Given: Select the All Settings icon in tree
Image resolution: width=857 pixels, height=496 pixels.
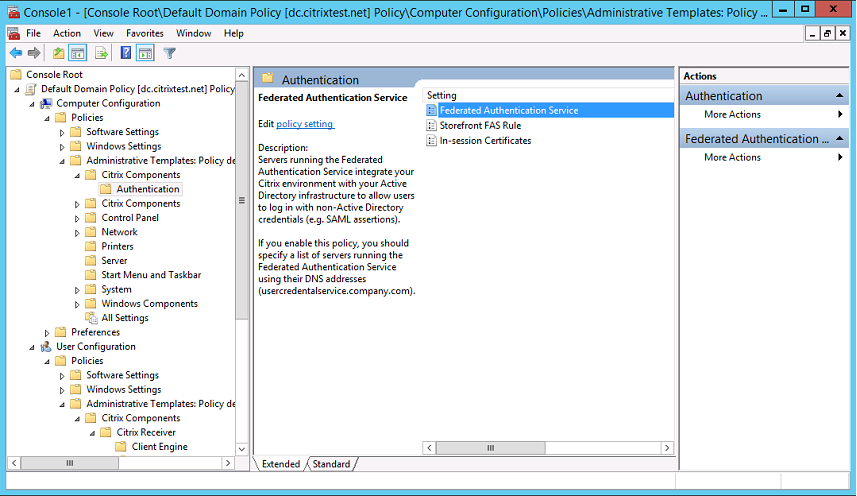Looking at the screenshot, I should 91,317.
